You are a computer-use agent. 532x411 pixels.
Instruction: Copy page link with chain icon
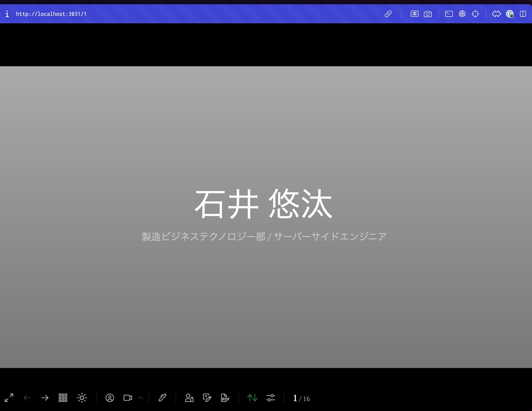point(388,14)
